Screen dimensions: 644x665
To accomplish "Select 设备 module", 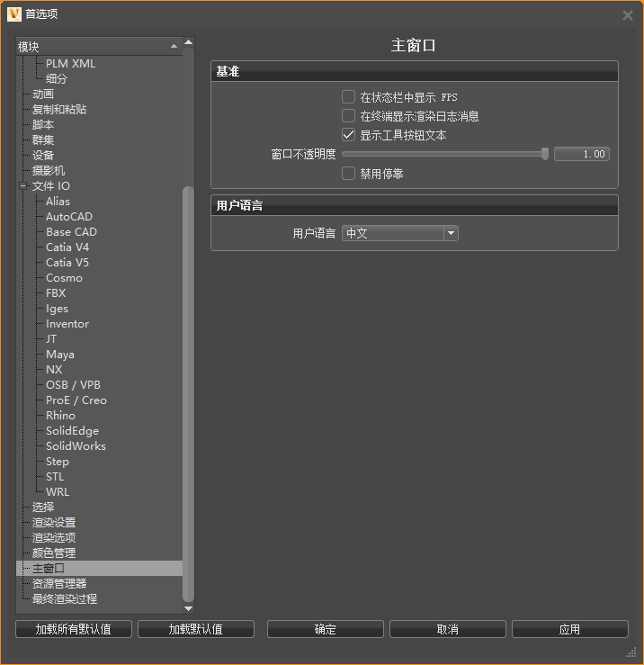I will [43, 155].
